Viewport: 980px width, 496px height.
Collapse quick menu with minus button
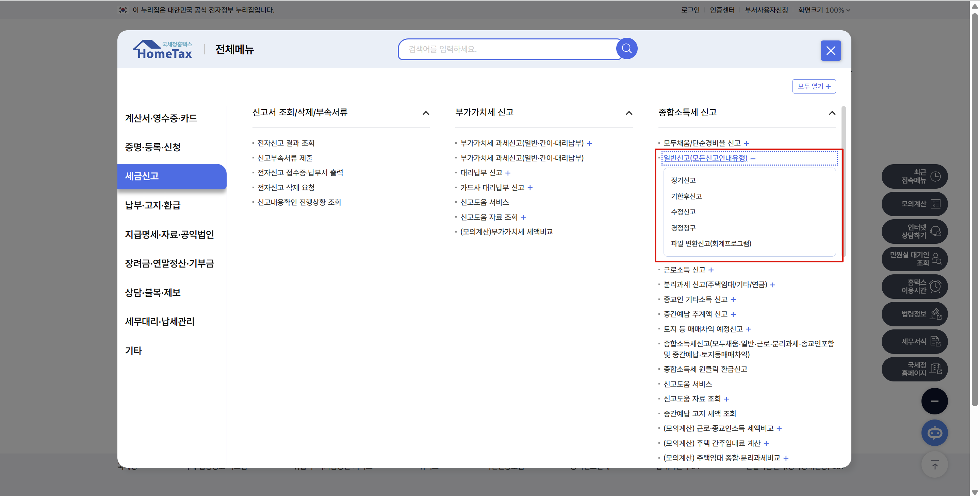pos(934,401)
